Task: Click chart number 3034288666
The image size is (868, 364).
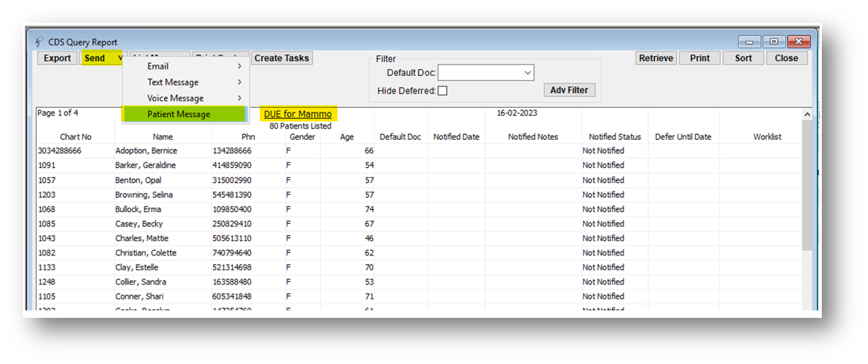Action: (60, 150)
